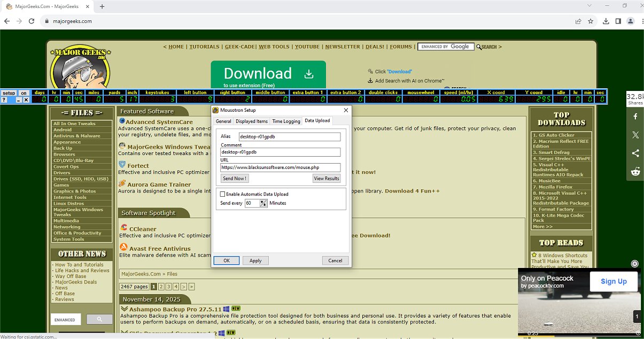Open Chrome downloads icon
The image size is (644, 339).
[606, 21]
